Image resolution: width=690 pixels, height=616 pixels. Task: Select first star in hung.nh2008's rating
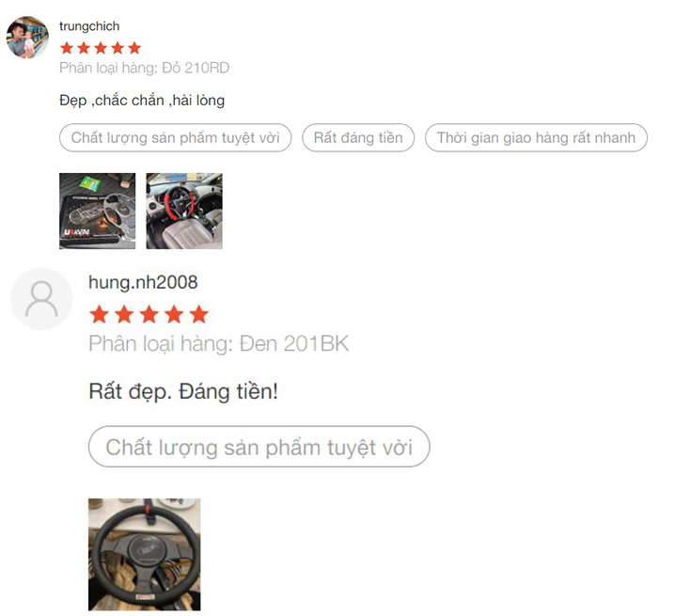pyautogui.click(x=100, y=314)
